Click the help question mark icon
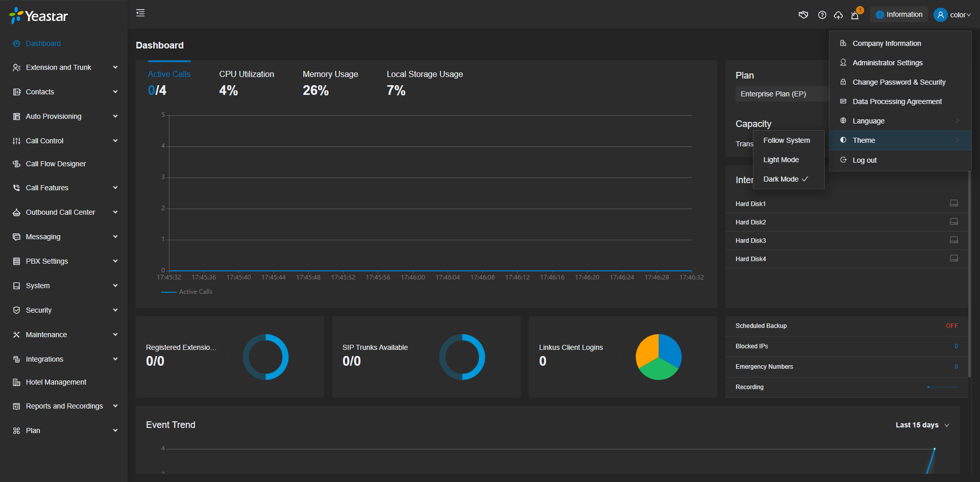This screenshot has height=482, width=980. pyautogui.click(x=822, y=14)
